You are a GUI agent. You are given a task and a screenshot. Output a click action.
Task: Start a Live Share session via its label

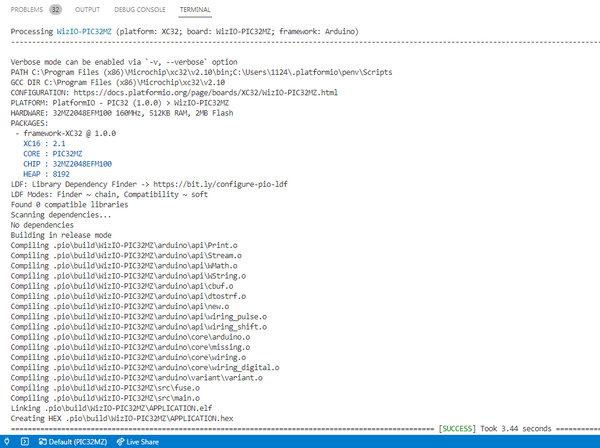(x=142, y=442)
